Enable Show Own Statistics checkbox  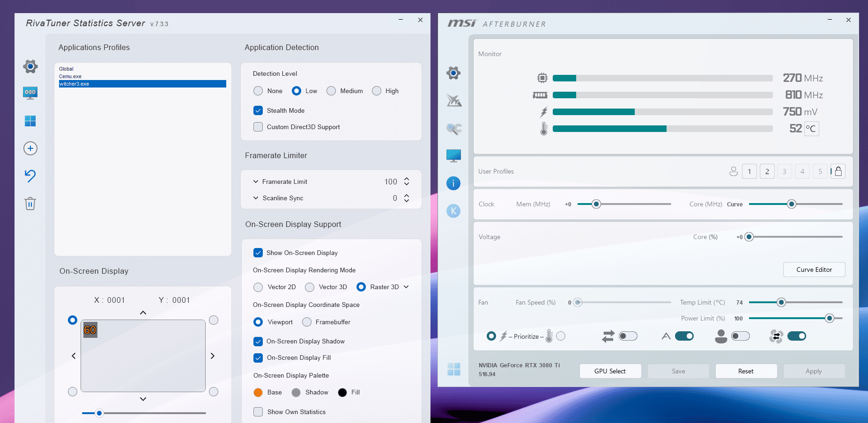click(x=258, y=412)
